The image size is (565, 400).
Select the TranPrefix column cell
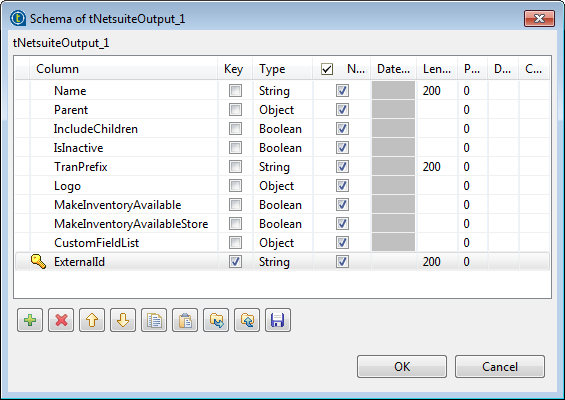[x=124, y=167]
